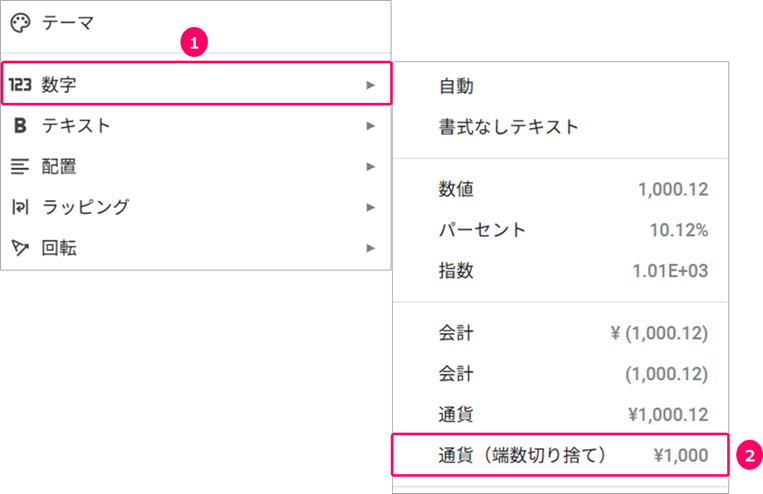Select 数値 format 1,000.12

point(560,189)
